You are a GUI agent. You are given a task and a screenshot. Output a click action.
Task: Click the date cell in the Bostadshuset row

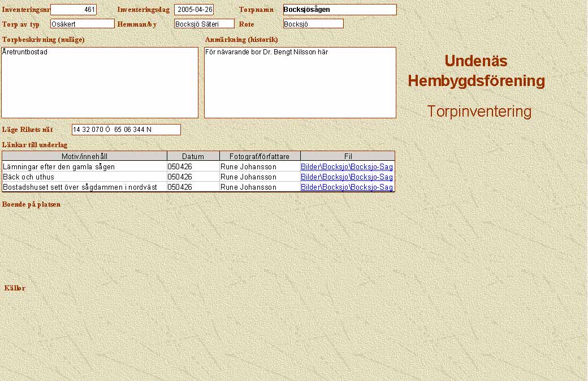(x=180, y=187)
